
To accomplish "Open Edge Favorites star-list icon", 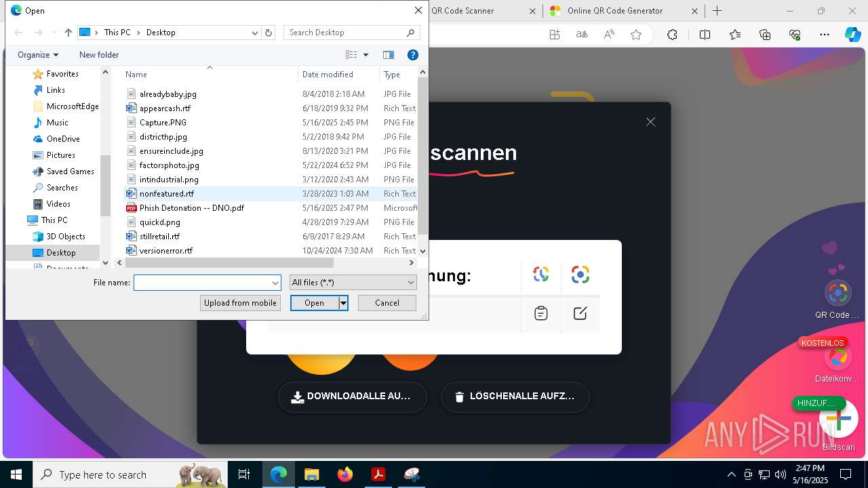I will point(735,35).
